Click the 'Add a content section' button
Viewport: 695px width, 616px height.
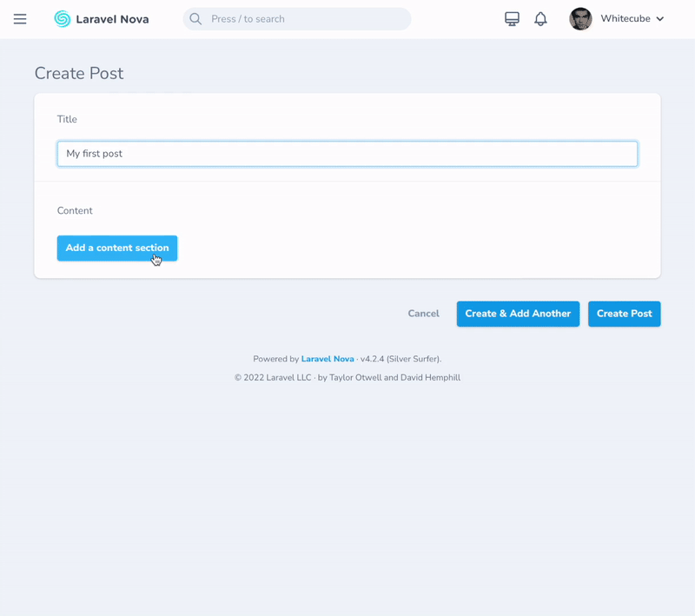[x=116, y=248]
